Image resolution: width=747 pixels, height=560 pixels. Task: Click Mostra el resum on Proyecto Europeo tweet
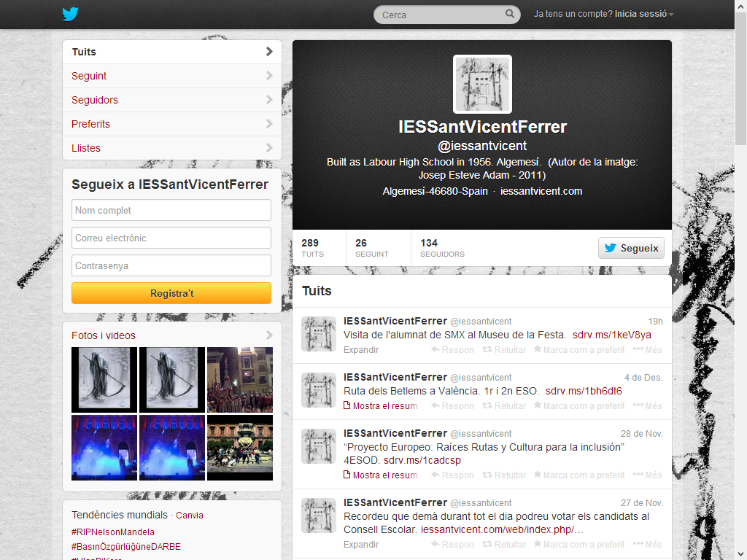[381, 475]
